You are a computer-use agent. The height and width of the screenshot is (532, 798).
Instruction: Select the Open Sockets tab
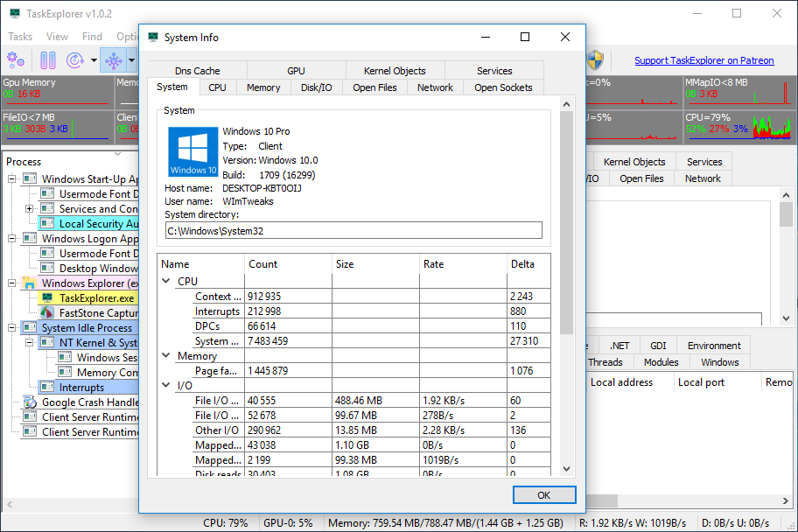503,87
